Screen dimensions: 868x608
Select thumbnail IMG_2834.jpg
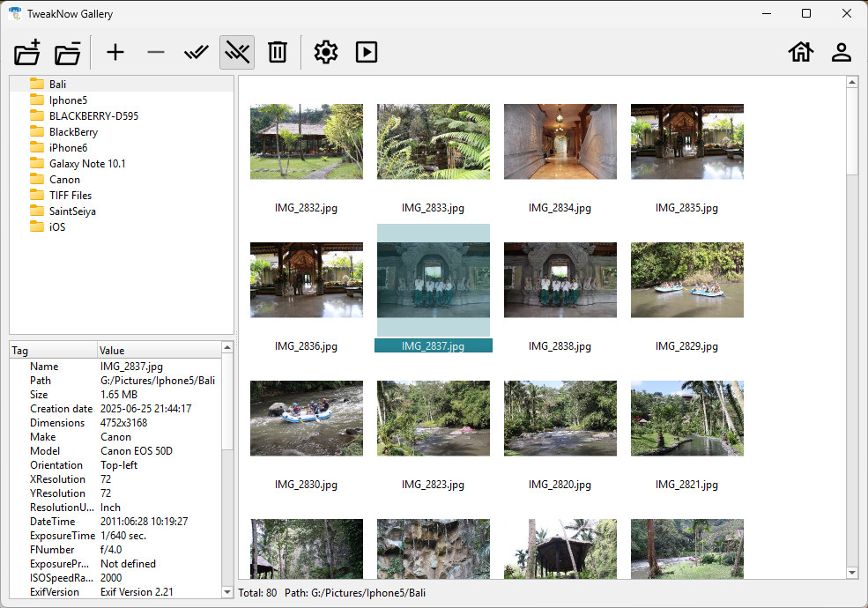(x=560, y=142)
